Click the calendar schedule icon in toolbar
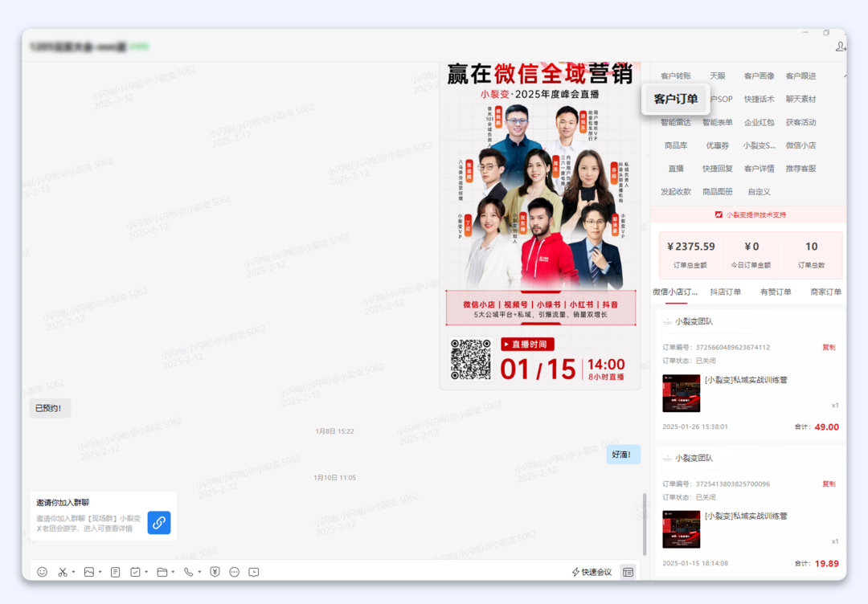Viewport: 868px width, 604px height. (x=135, y=572)
